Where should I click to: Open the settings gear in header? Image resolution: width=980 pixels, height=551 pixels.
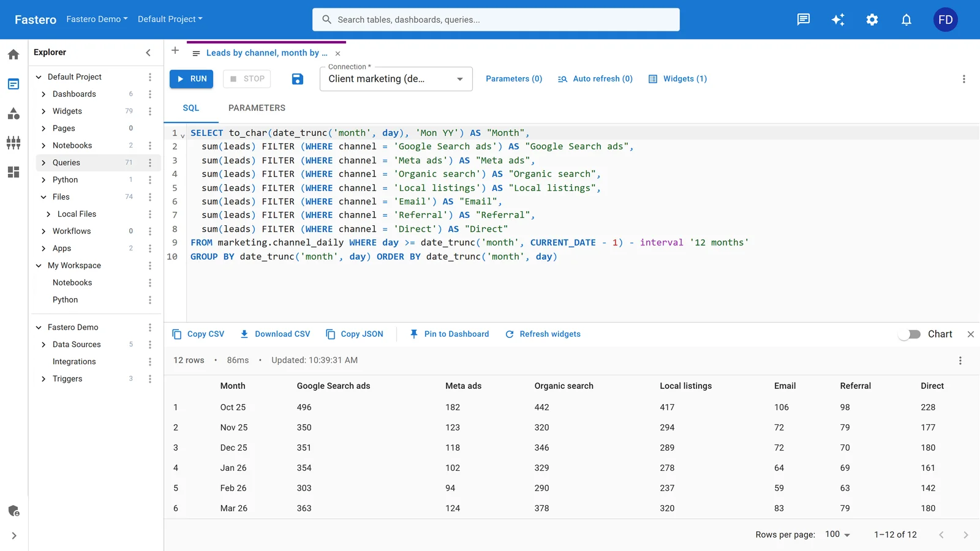point(872,20)
